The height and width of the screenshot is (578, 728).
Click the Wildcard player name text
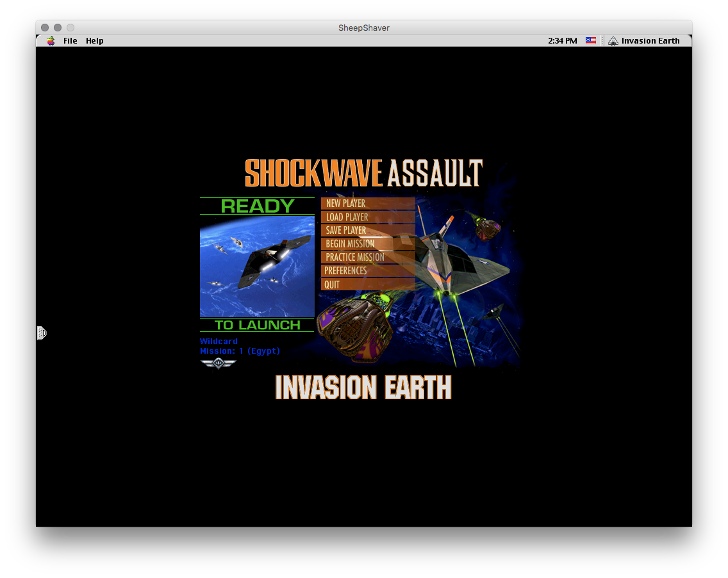(x=219, y=342)
